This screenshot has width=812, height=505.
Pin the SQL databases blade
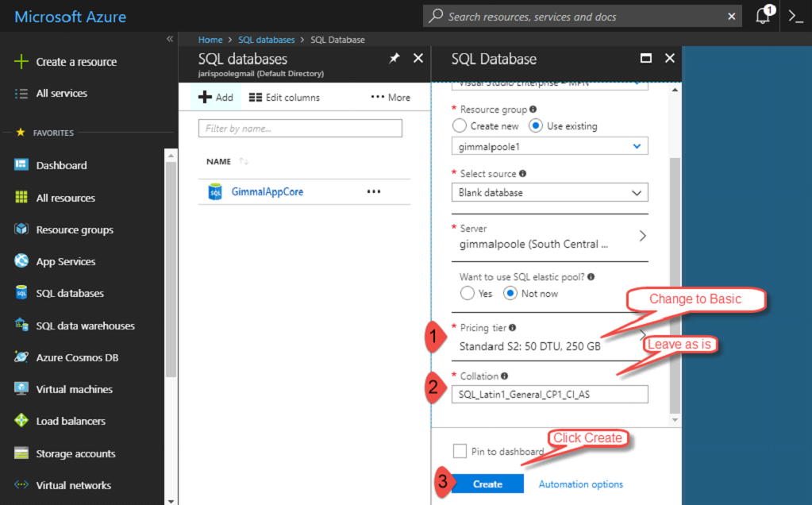click(x=394, y=59)
